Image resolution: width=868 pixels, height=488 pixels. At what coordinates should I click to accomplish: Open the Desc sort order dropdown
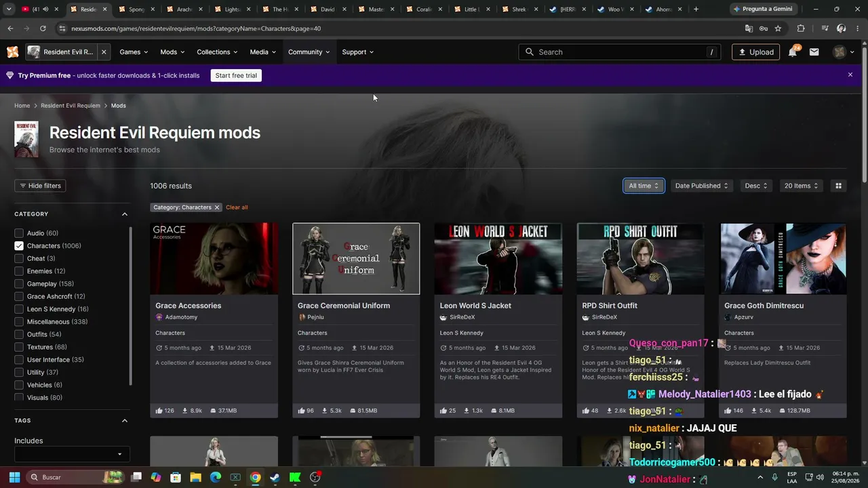coord(756,186)
